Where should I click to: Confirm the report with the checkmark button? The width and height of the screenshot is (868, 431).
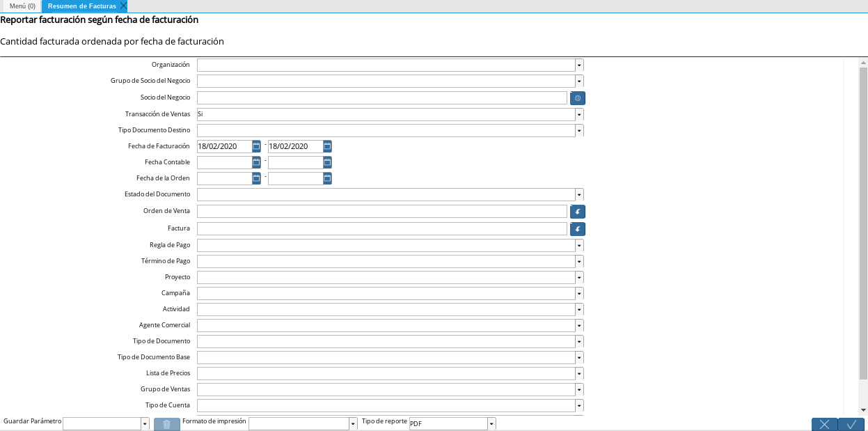pyautogui.click(x=851, y=424)
